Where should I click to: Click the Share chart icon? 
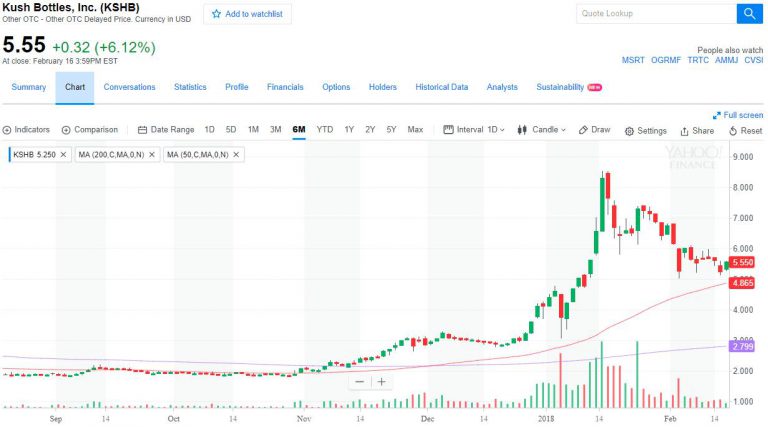[x=697, y=130]
